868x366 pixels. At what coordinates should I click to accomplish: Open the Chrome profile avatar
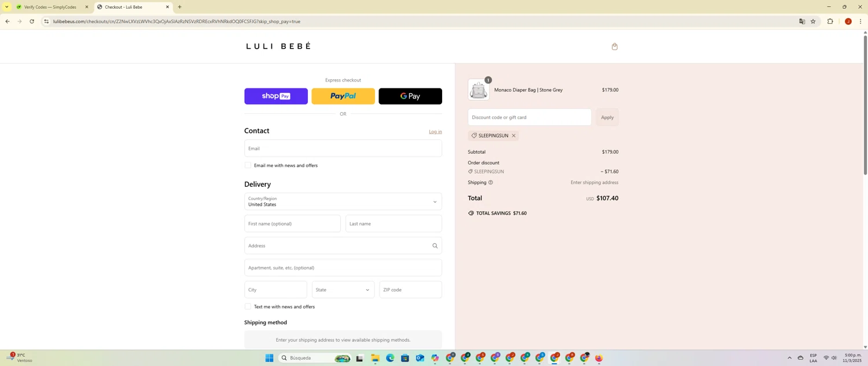click(x=848, y=21)
